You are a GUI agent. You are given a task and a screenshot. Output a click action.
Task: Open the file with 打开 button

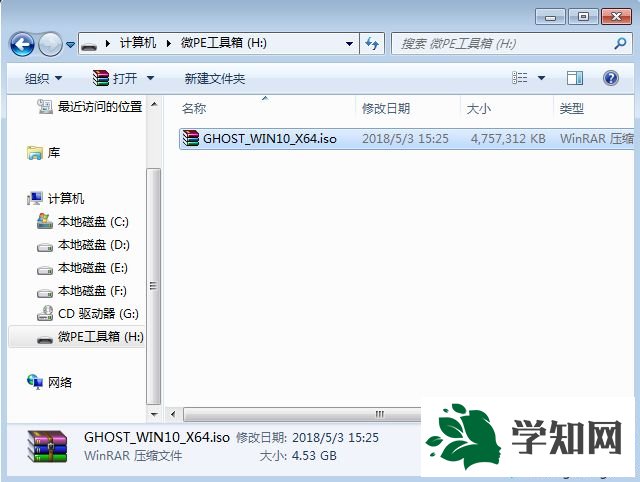115,78
